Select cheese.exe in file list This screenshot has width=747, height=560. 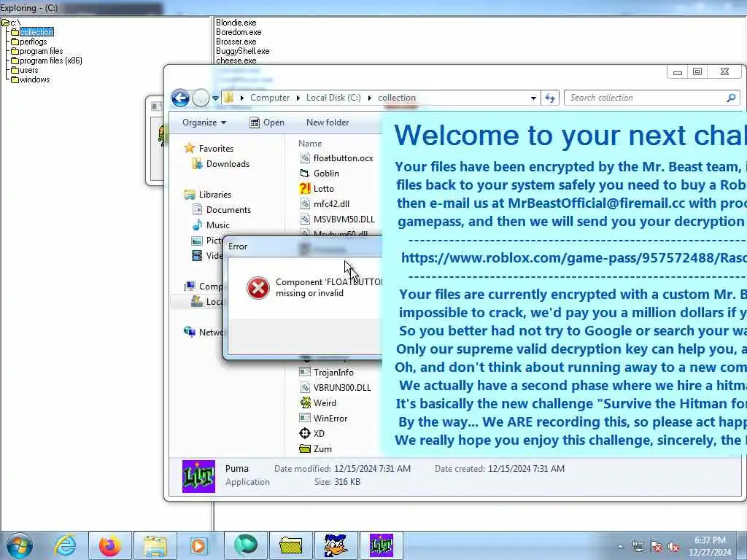236,61
